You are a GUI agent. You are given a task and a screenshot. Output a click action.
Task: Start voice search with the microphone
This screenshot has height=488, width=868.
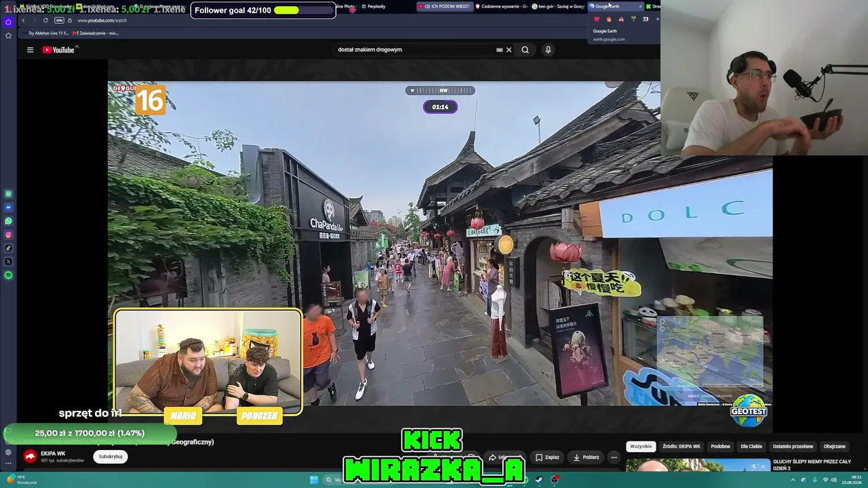tap(548, 49)
